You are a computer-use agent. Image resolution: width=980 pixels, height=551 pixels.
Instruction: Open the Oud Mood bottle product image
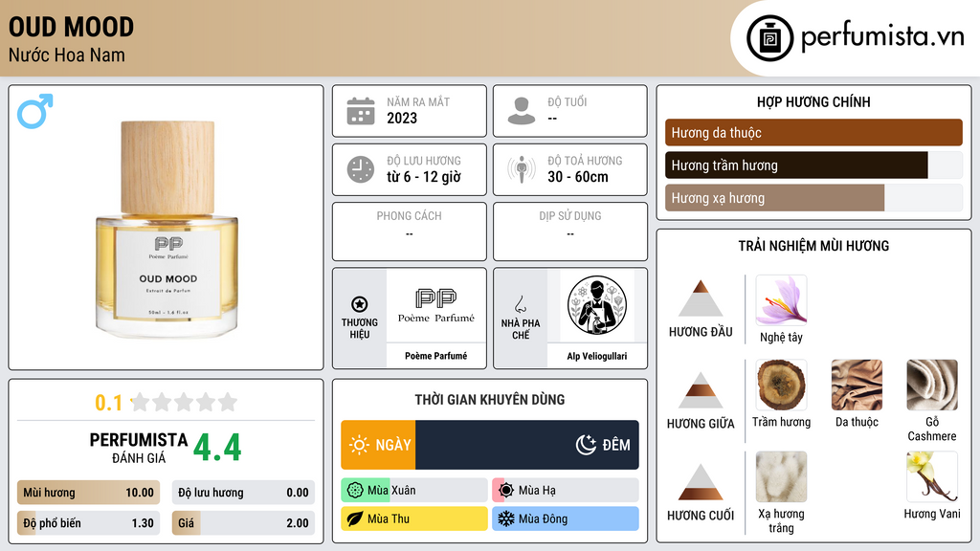167,229
